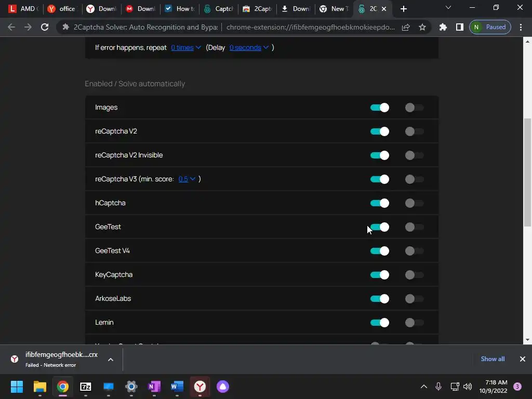The image size is (532, 399).
Task: Toggle Lemin enabled switch
Action: pos(379,323)
